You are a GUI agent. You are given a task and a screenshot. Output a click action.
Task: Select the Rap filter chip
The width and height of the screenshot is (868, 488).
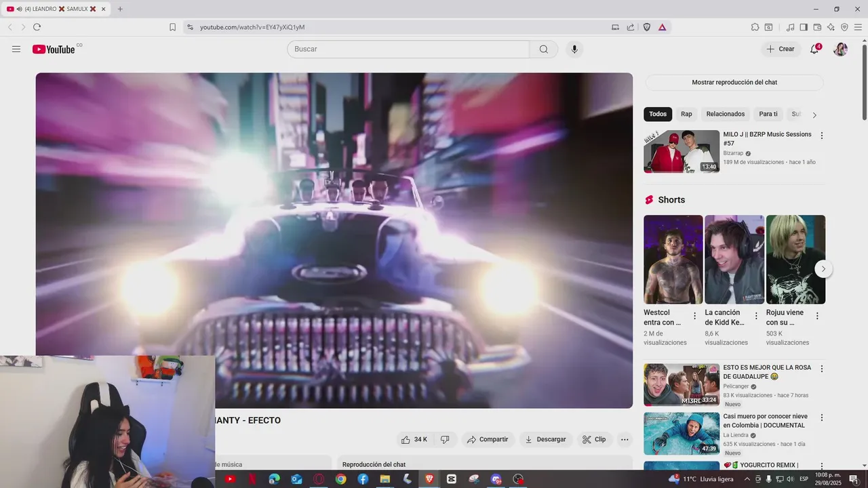click(686, 114)
